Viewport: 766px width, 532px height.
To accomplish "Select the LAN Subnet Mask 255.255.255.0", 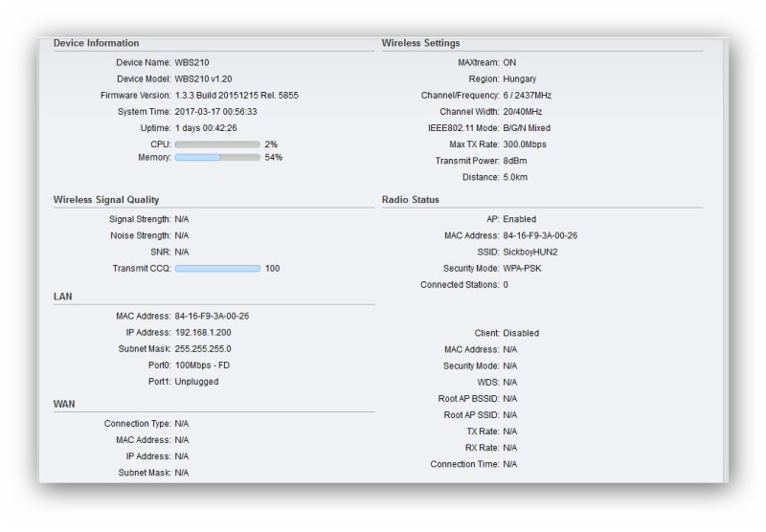I will pyautogui.click(x=203, y=349).
